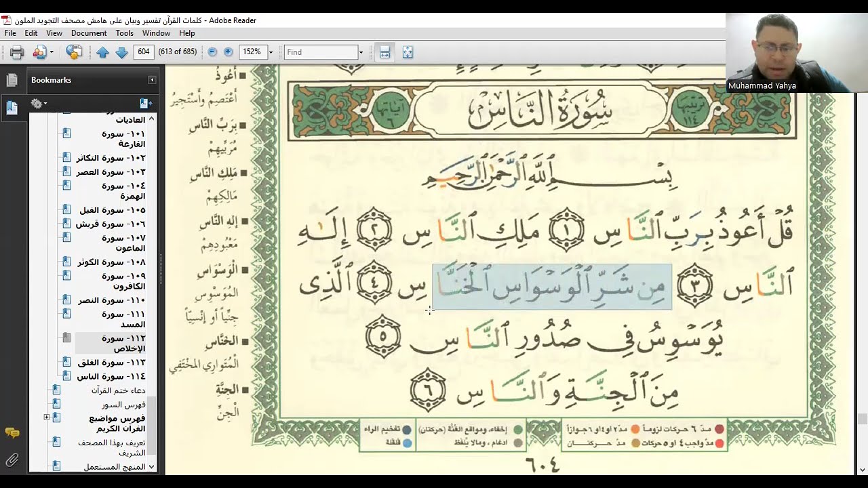Open the Attachments paperclip icon
The height and width of the screenshot is (488, 868).
pyautogui.click(x=12, y=460)
